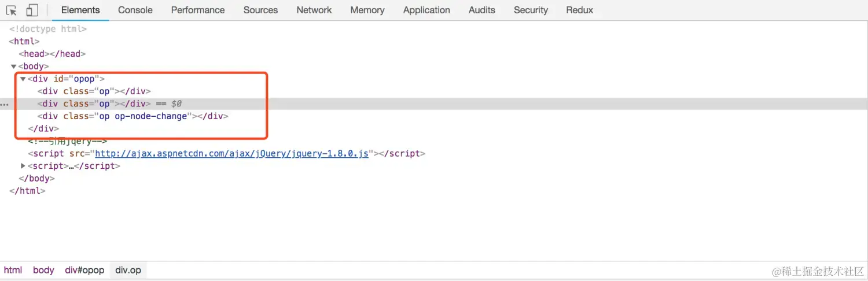Select the body breadcrumb item

pos(43,270)
